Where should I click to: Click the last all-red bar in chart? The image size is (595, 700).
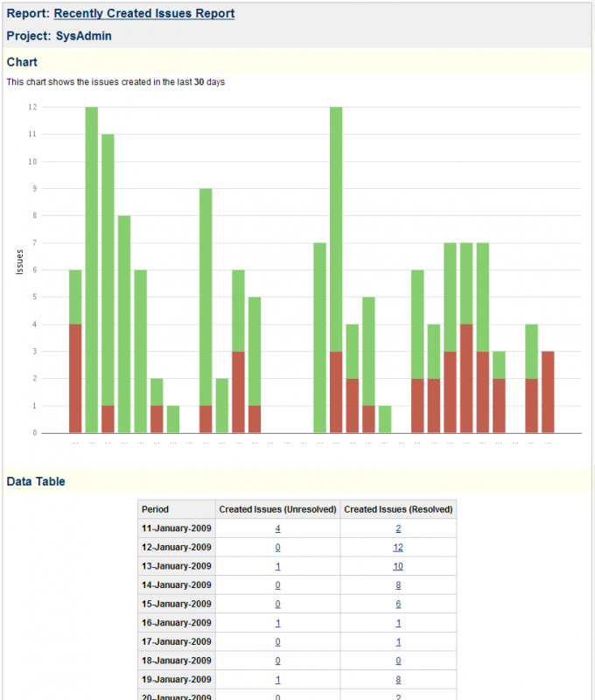point(549,392)
